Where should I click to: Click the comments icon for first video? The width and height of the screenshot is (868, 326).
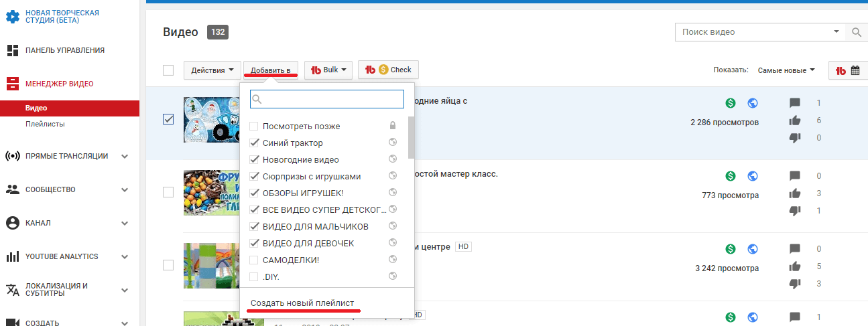795,103
